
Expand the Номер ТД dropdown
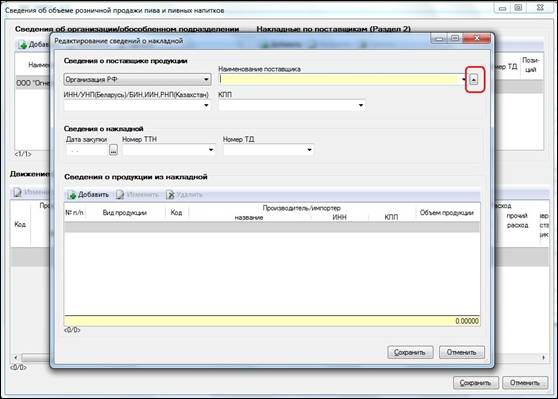(x=309, y=150)
